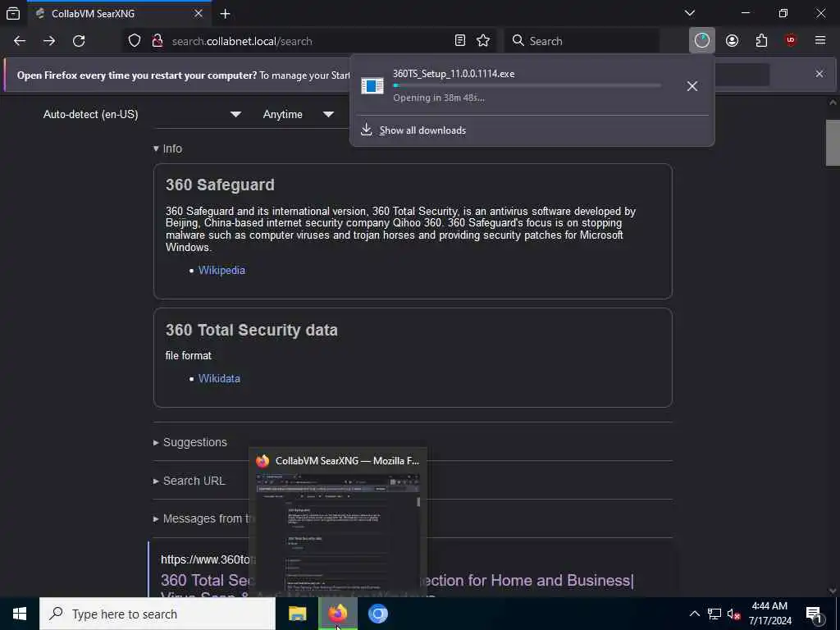Open the Firefox downloads progress button
Image resolution: width=840 pixels, height=630 pixels.
click(702, 41)
